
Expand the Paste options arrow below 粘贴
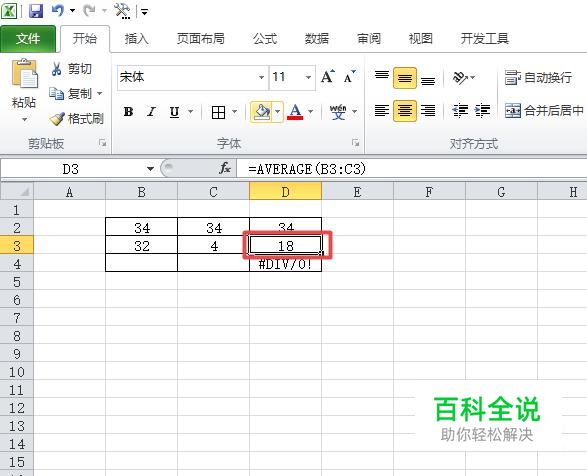coord(24,120)
